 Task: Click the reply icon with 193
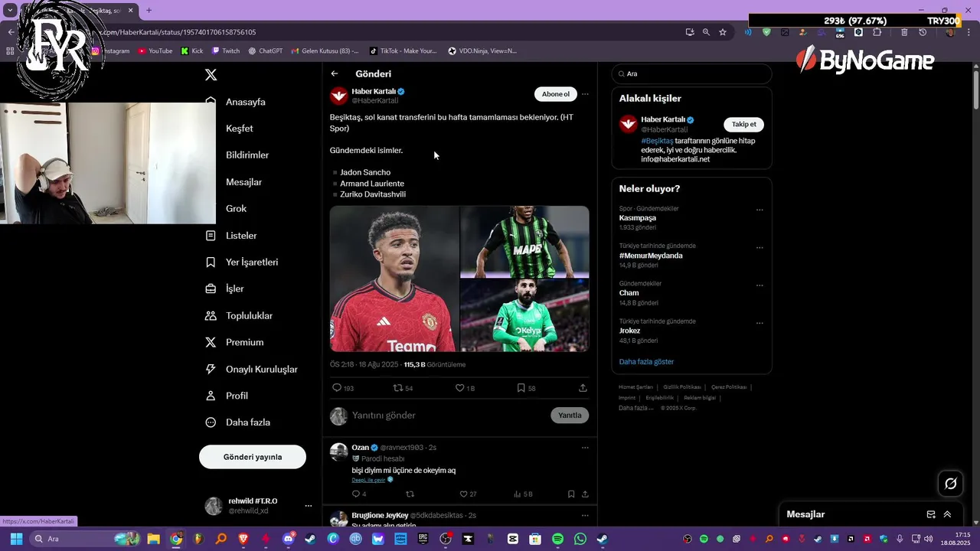[x=336, y=388]
